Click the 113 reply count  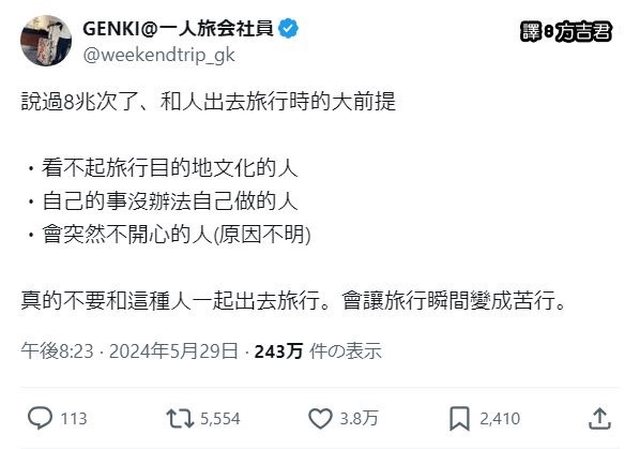click(x=74, y=418)
